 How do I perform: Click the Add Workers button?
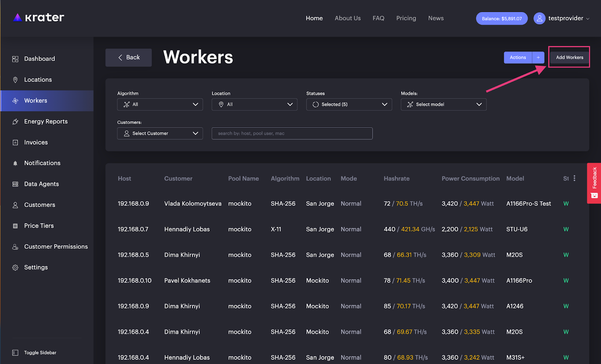tap(569, 57)
